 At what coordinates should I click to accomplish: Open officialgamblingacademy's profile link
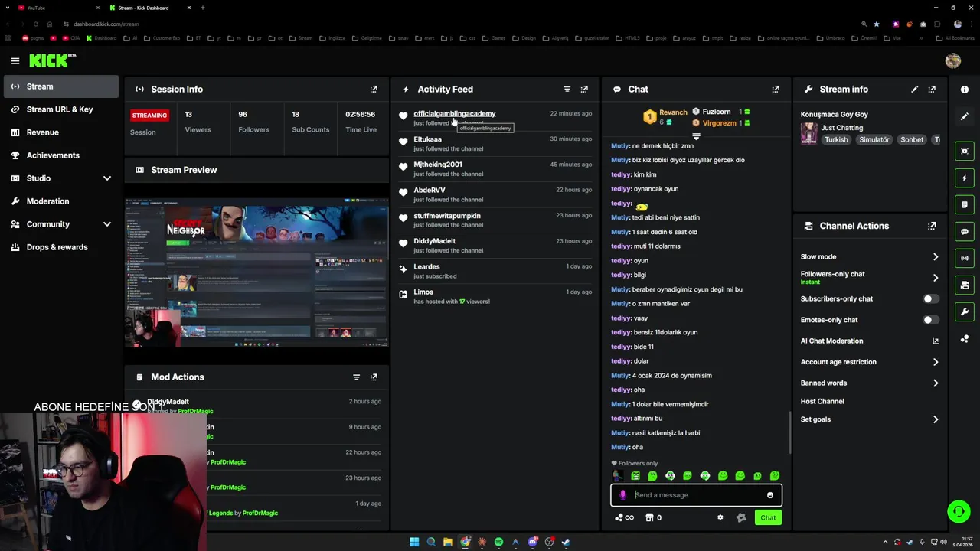[x=455, y=114]
